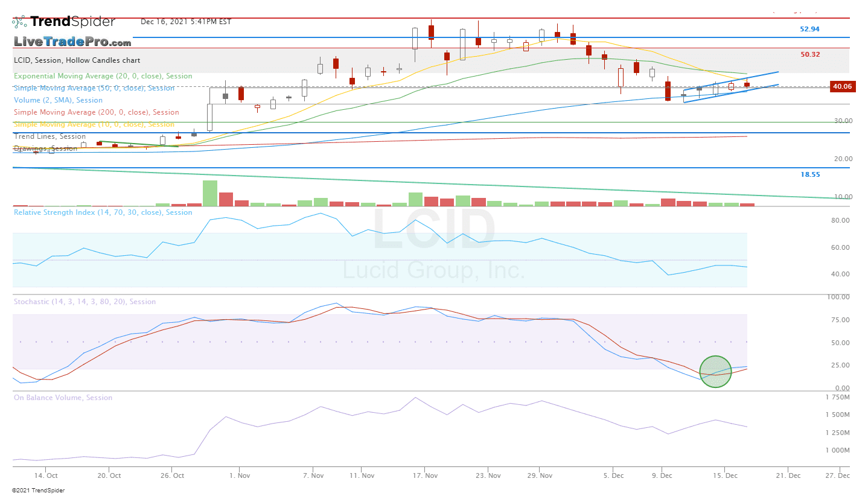This screenshot has width=868, height=496.
Task: Select the 50.32 red price level label
Action: point(810,54)
